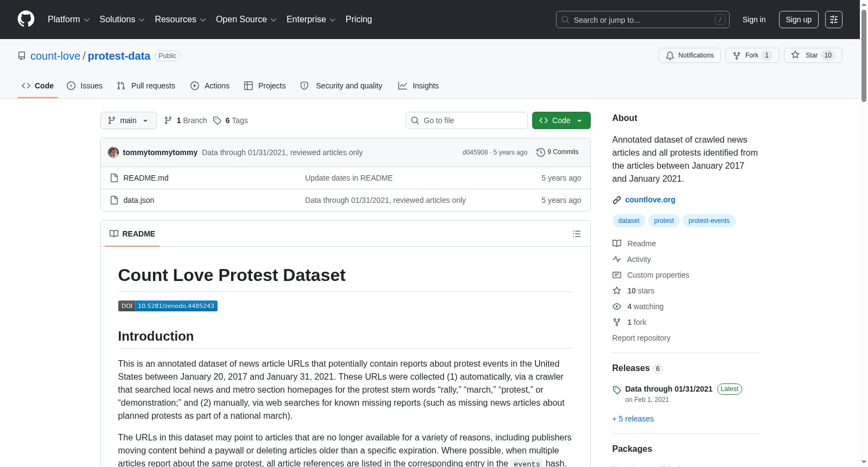This screenshot has width=868, height=467.
Task: Click the file icon for README.md
Action: pyautogui.click(x=114, y=178)
